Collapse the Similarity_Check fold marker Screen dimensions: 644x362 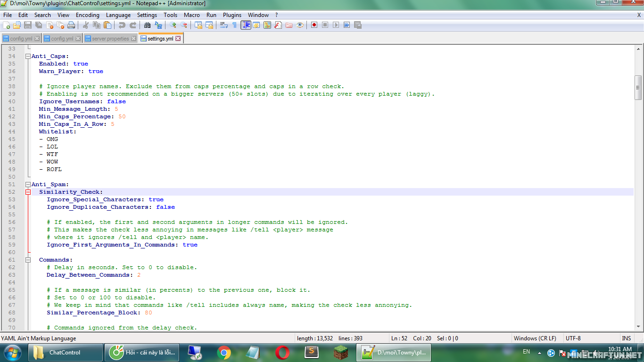(28, 192)
